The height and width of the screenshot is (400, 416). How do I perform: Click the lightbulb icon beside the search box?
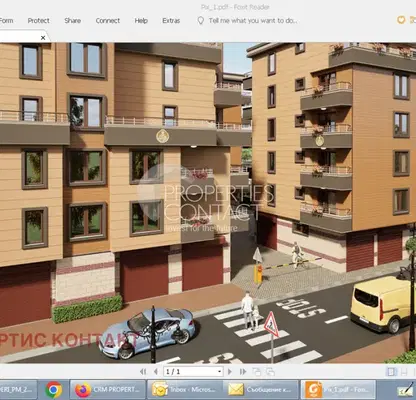[x=201, y=21]
